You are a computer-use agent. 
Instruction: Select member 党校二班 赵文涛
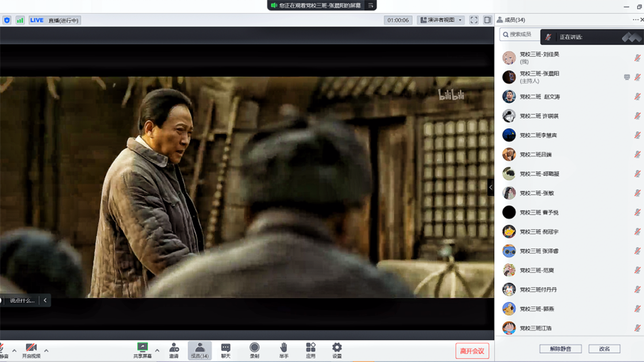[x=569, y=97]
